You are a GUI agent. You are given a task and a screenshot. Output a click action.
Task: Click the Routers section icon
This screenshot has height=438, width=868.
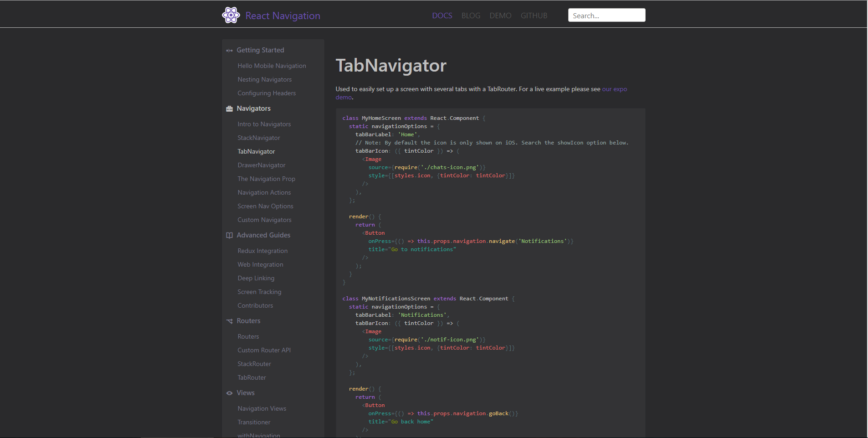point(229,321)
